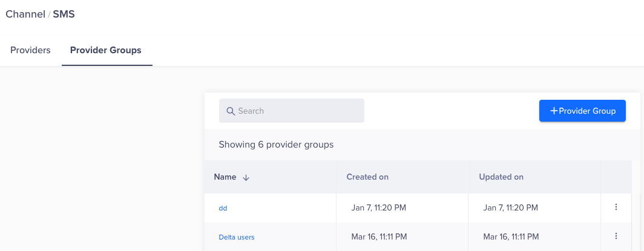Open the dd provider group

click(223, 208)
